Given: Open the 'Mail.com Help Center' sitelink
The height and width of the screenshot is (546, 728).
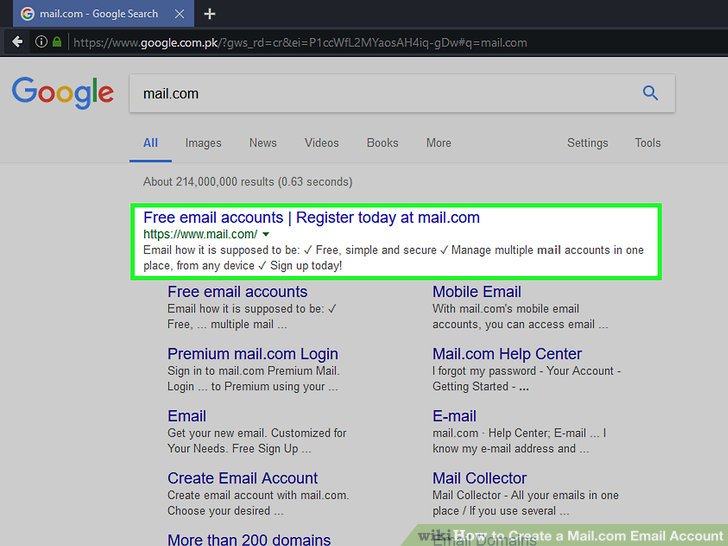Looking at the screenshot, I should tap(507, 354).
